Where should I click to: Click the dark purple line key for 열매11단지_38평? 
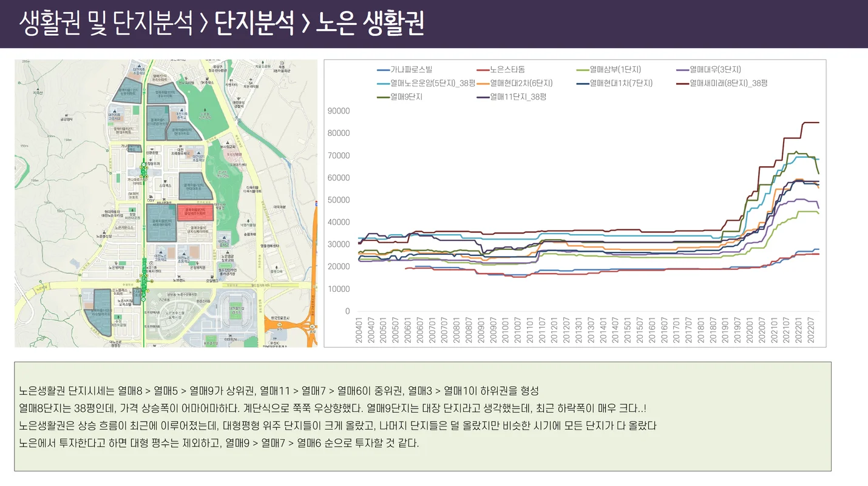click(x=483, y=96)
